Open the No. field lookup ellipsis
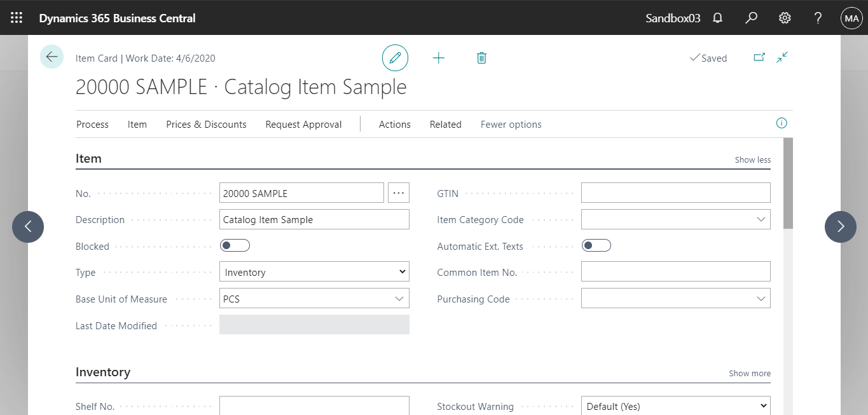Image resolution: width=868 pixels, height=415 pixels. pyautogui.click(x=399, y=192)
